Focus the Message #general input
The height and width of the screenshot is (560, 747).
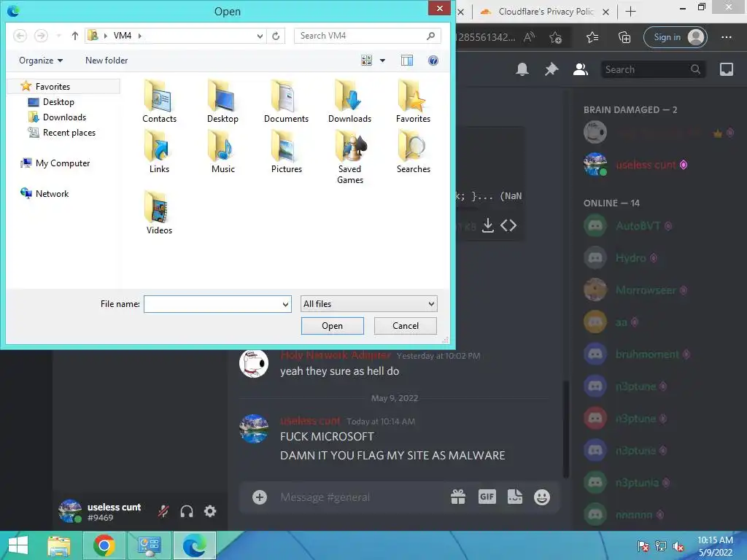coord(362,497)
